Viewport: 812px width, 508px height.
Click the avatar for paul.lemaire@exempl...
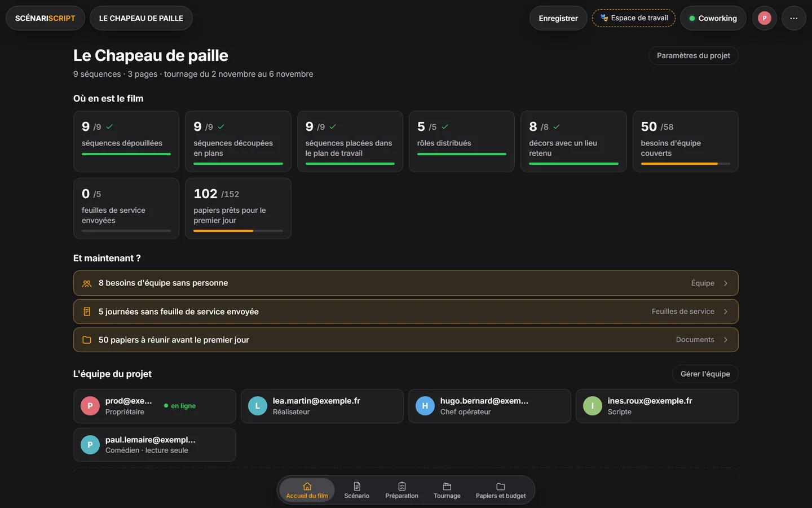coord(90,445)
